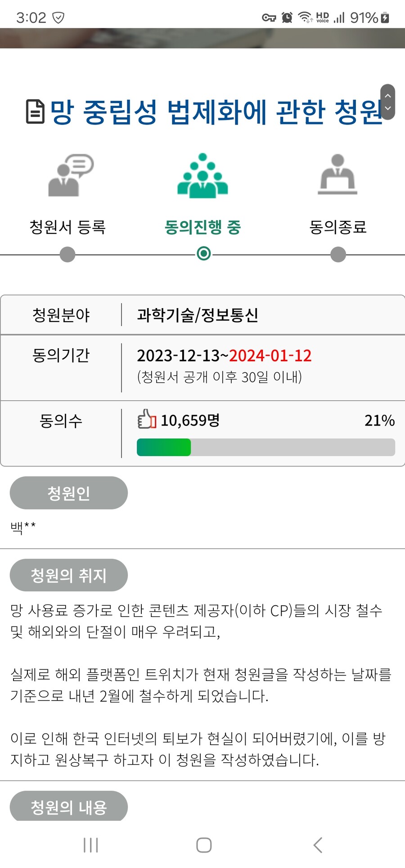Click the thumbs-up icon next to 10,659명
This screenshot has height=868, width=405.
tap(146, 421)
